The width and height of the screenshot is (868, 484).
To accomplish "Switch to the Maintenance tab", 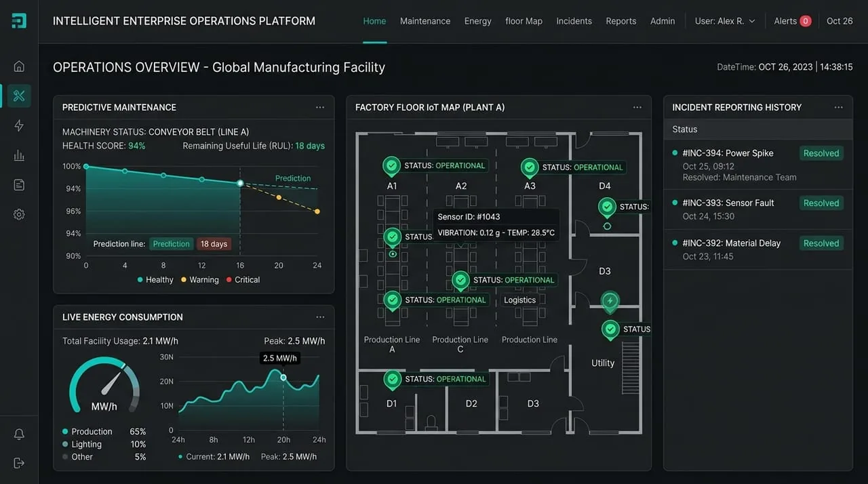I will [x=425, y=21].
